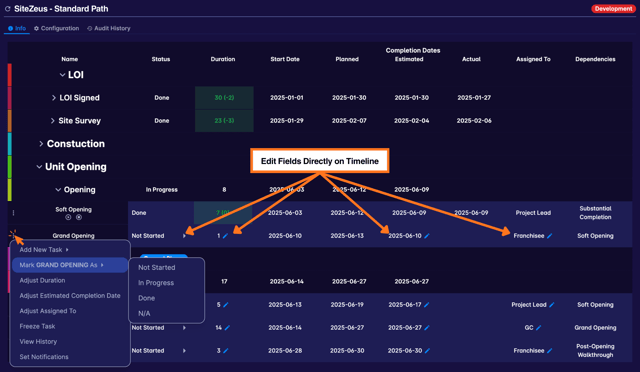This screenshot has width=640, height=372.
Task: Choose Adjust Estimated Completion Date
Action: coord(70,296)
